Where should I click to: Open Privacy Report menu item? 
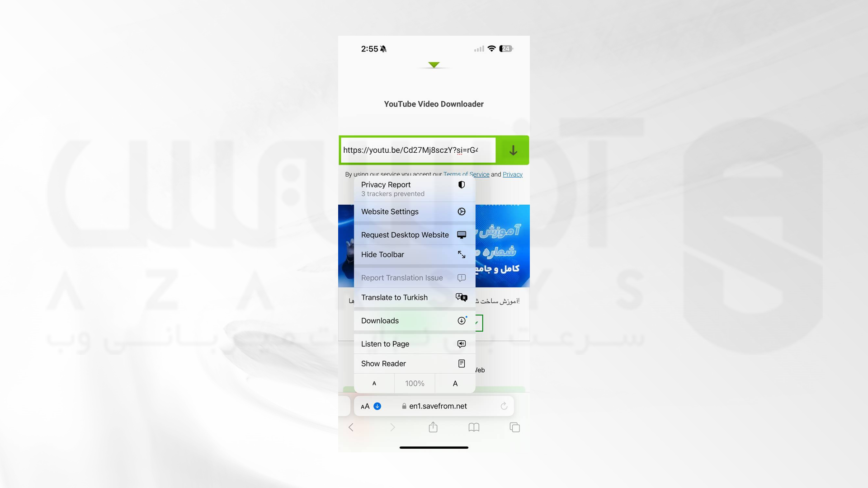pos(414,188)
